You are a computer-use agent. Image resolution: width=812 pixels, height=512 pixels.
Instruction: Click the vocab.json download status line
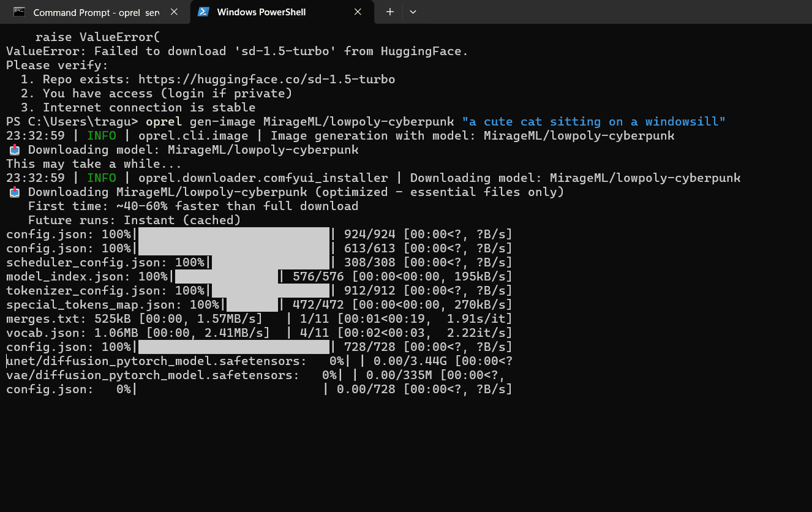[257, 333]
